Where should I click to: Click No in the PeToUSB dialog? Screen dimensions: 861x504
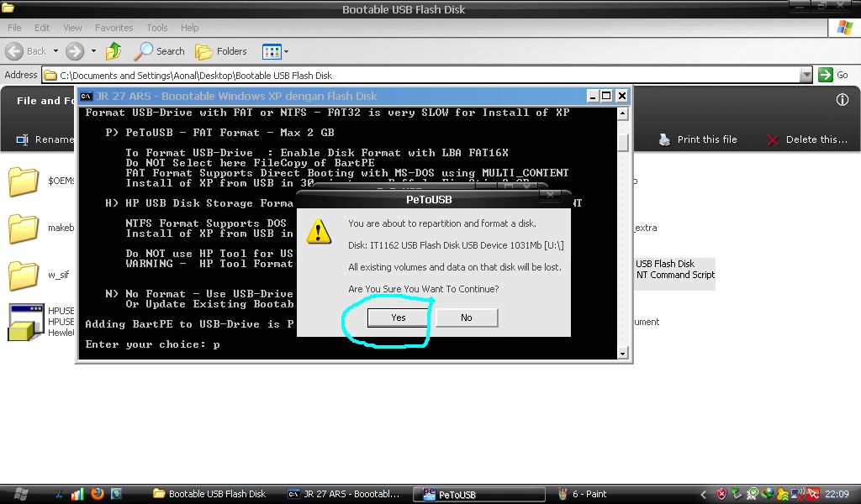[467, 318]
